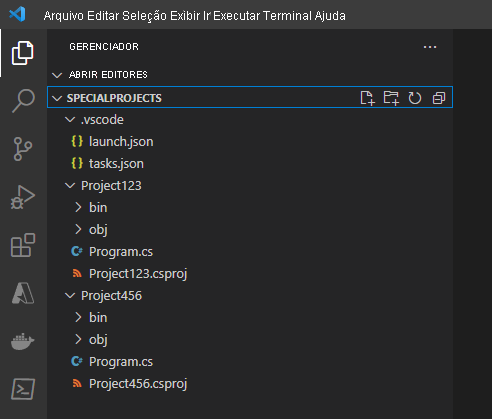Expand the bin folder under Project123
Screen dimensions: 492x419
[78, 207]
